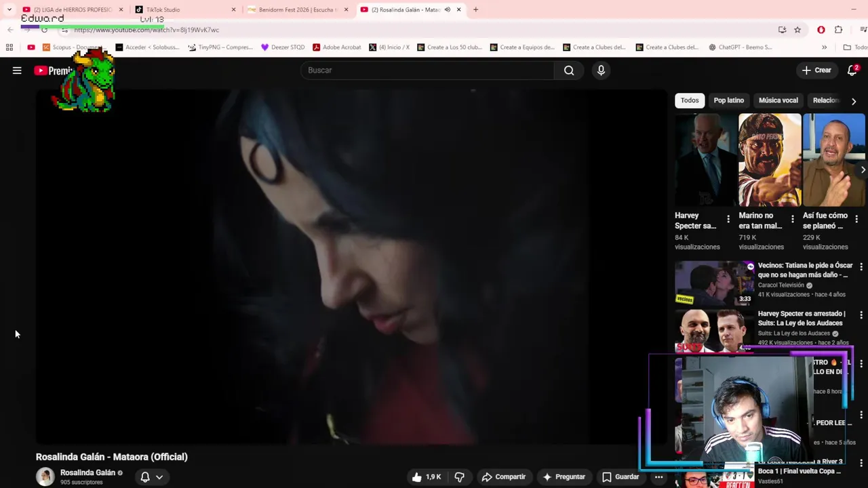This screenshot has height=488, width=868.
Task: Show more category chips with right arrow
Action: [854, 101]
